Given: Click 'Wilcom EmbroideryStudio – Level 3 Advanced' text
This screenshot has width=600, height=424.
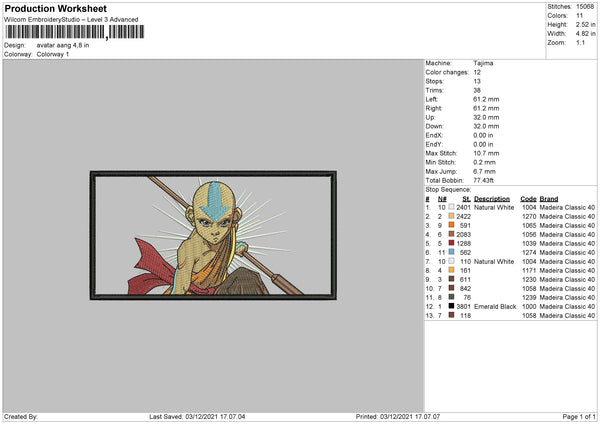Looking at the screenshot, I should 71,19.
